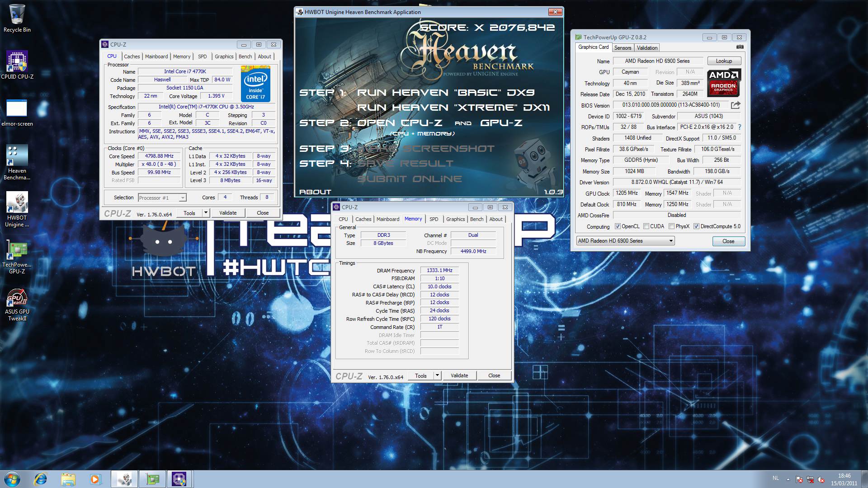Open the Tools dropdown arrow in CPU-Z CPU window

[205, 213]
